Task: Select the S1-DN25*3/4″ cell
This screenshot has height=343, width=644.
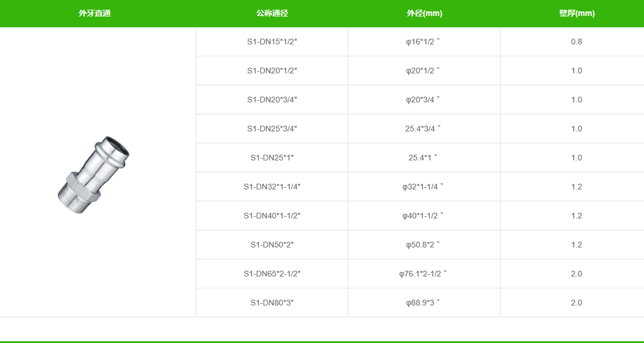Action: click(272, 129)
